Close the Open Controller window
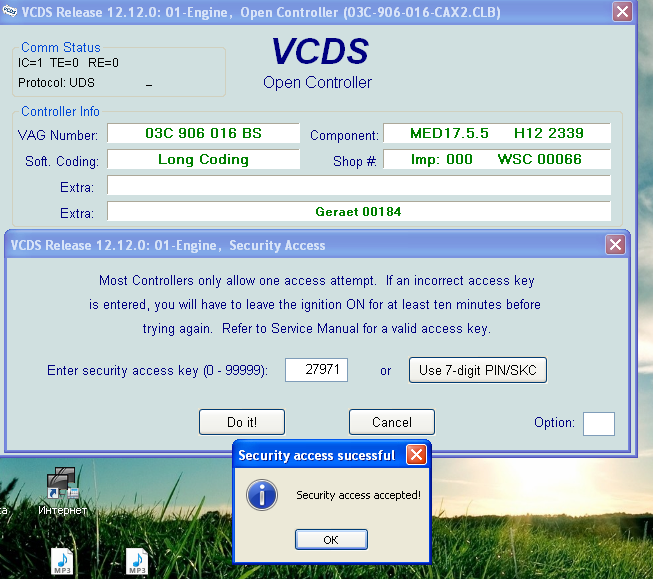The height and width of the screenshot is (579, 653). [x=623, y=11]
